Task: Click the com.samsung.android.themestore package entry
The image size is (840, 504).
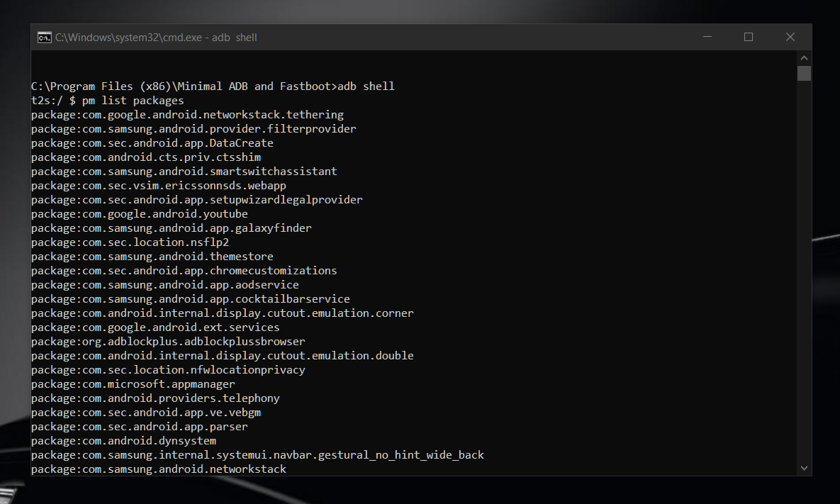Action: [152, 257]
